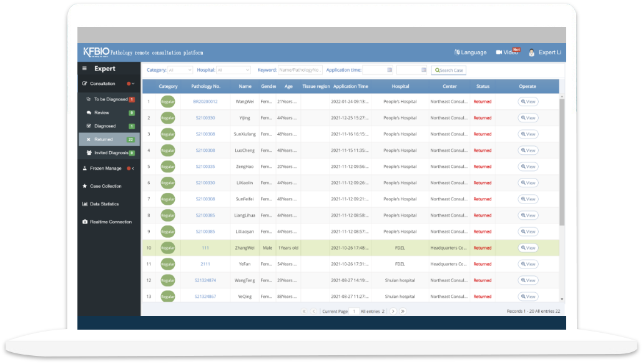Click the Keyword Name/PathologyNo input field
Image resolution: width=643 pixels, height=364 pixels.
pyautogui.click(x=299, y=70)
